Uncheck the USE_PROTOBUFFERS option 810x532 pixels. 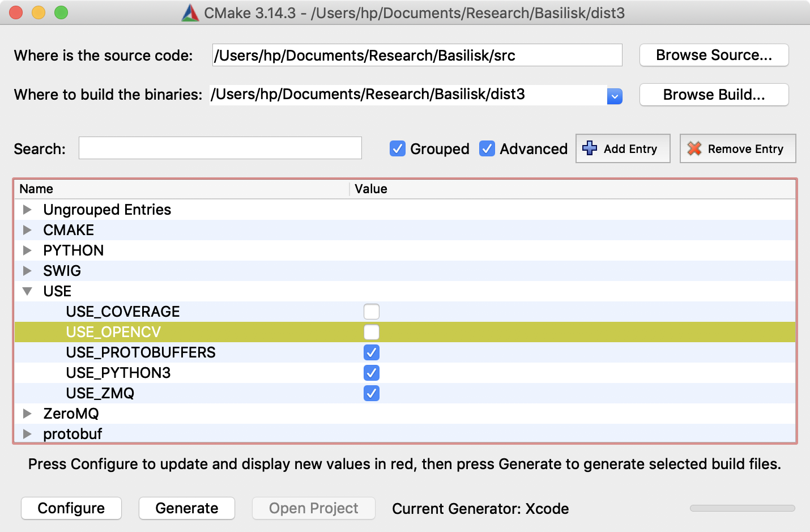click(x=372, y=352)
